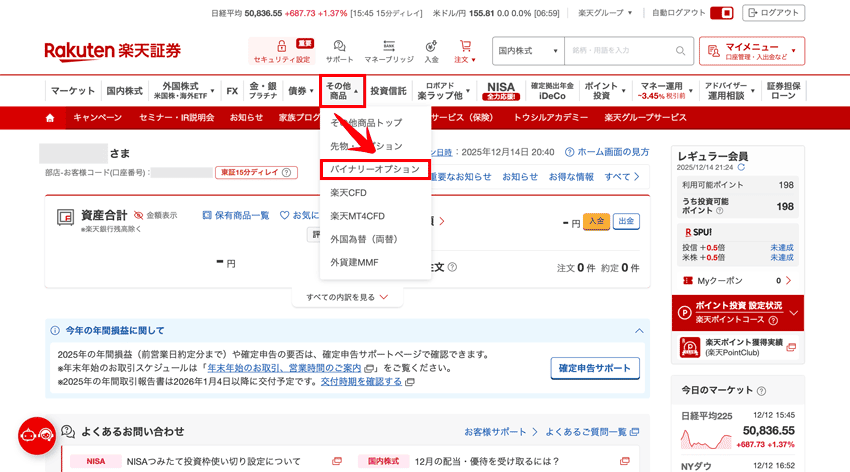850x472 pixels.
Task: Open キャンペーン in the red bar
Action: tap(98, 118)
